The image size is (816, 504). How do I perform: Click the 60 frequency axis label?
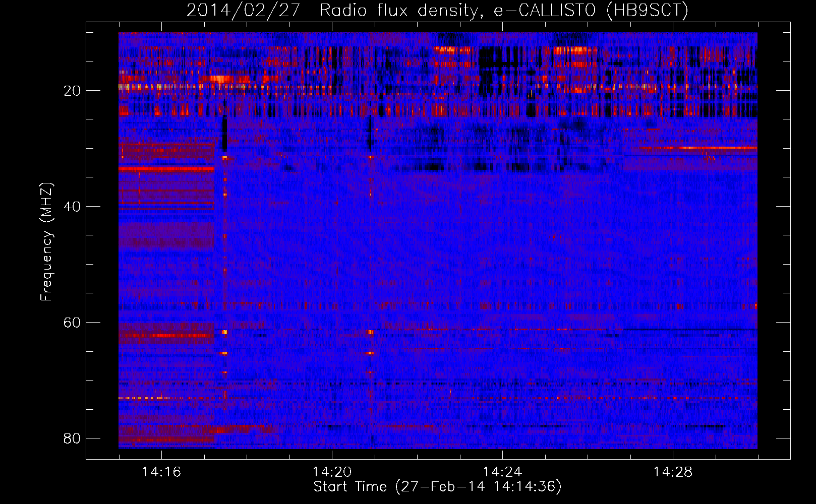pos(72,323)
